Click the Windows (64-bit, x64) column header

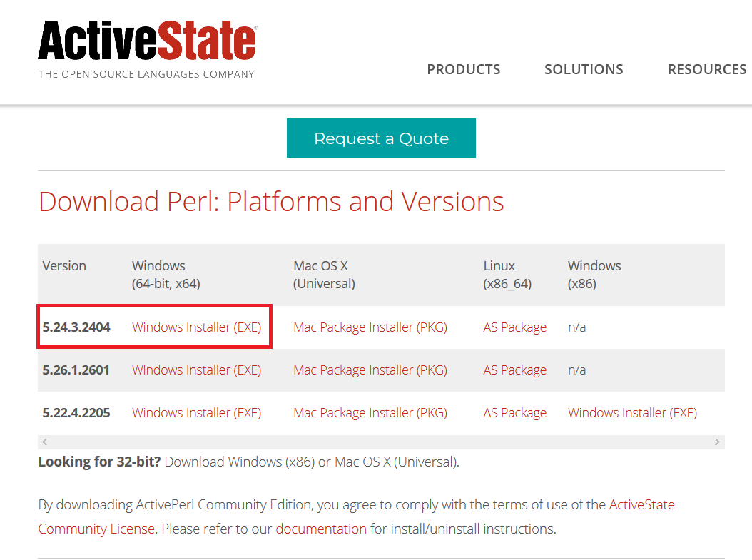tap(166, 275)
